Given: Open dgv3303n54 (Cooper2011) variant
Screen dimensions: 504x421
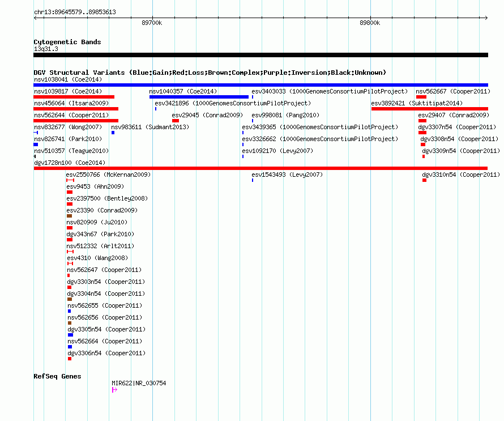Looking at the screenshot, I should [106, 282].
